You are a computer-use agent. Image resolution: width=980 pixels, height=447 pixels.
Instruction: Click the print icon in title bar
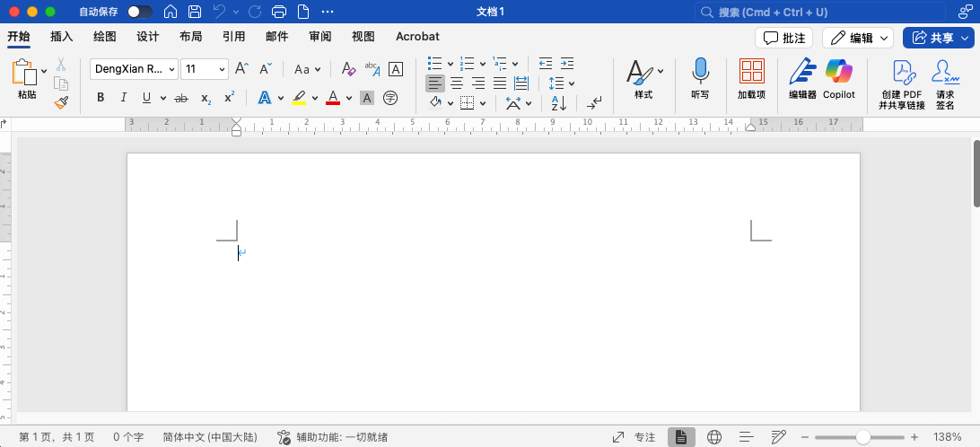coord(279,12)
